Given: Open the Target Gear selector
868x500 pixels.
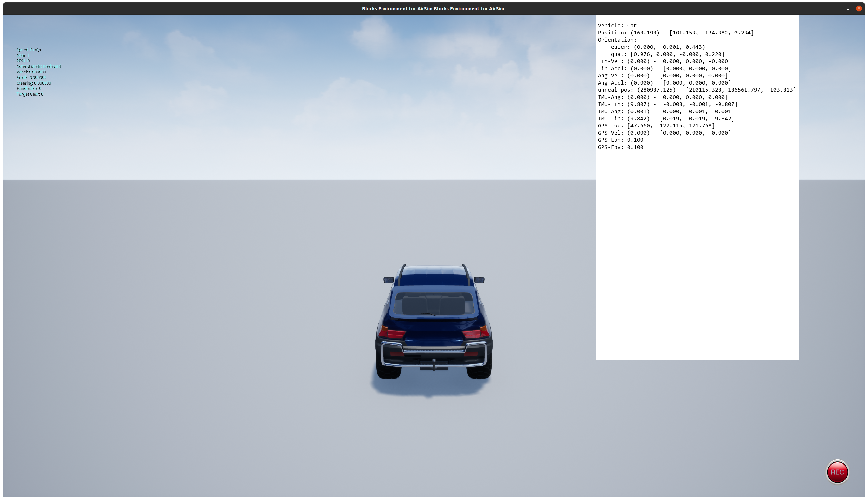Looking at the screenshot, I should [x=30, y=94].
